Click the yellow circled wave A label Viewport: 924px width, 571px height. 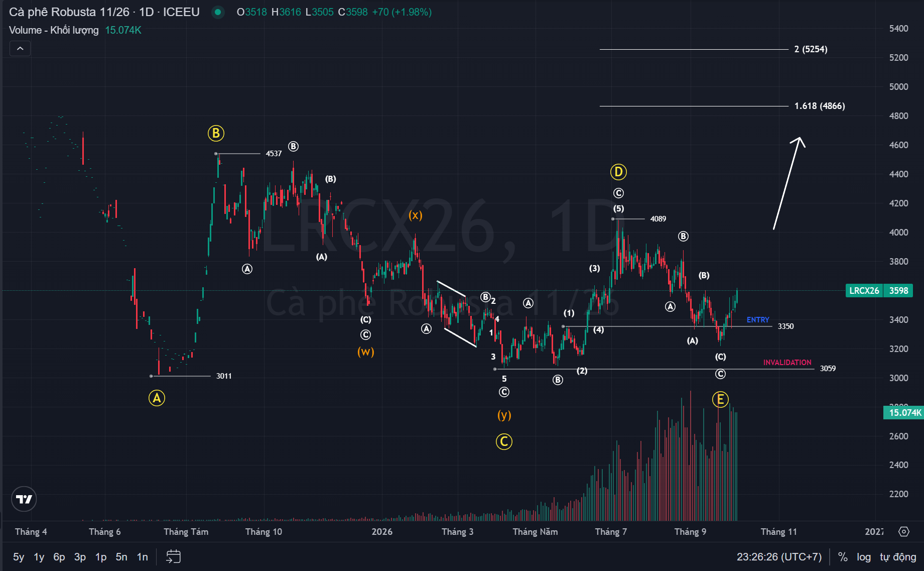tap(157, 398)
